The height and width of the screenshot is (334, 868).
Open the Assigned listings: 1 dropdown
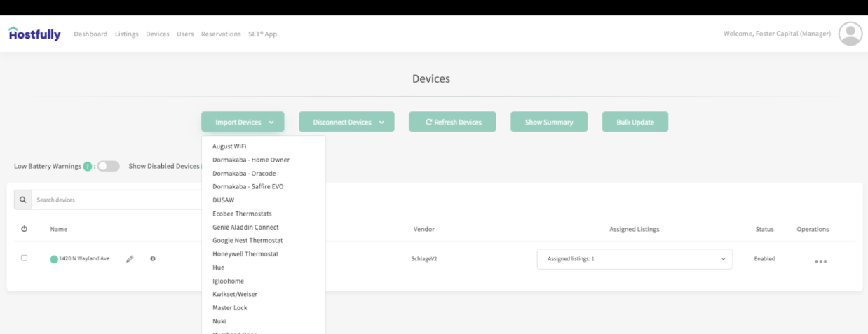(x=635, y=259)
